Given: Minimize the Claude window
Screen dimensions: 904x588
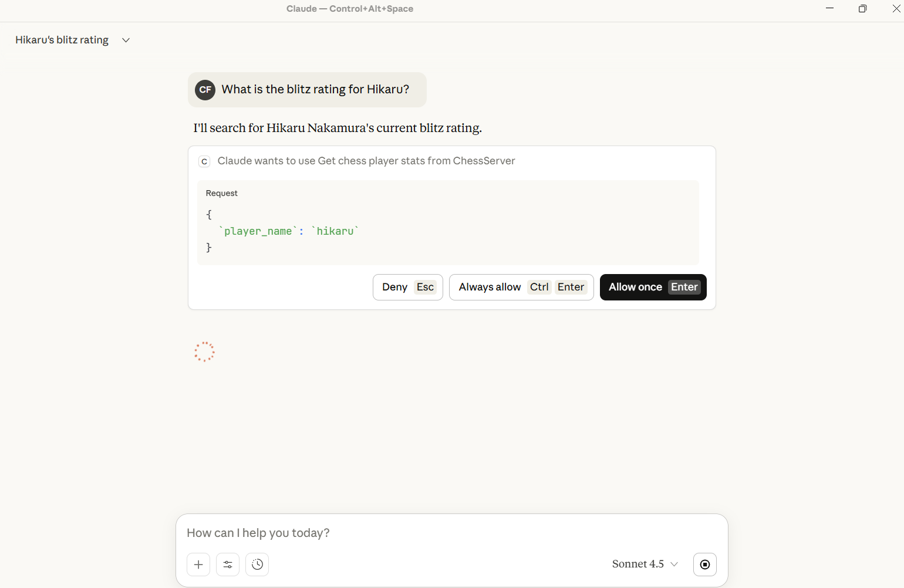Looking at the screenshot, I should 829,8.
